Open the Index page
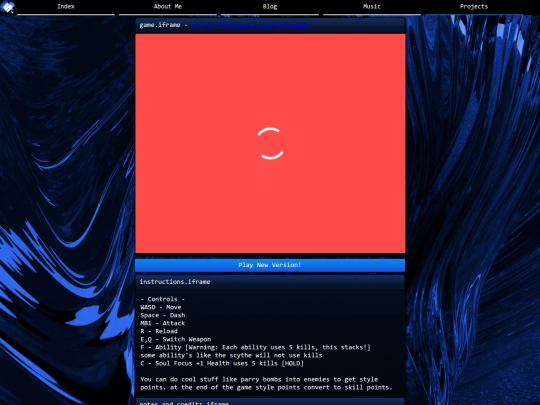This screenshot has height=405, width=540. pyautogui.click(x=66, y=7)
